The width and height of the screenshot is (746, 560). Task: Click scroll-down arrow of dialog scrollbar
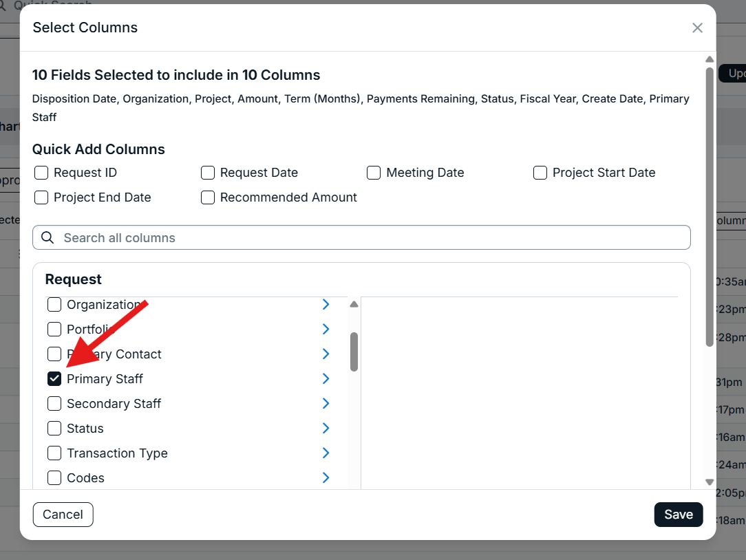pyautogui.click(x=710, y=482)
